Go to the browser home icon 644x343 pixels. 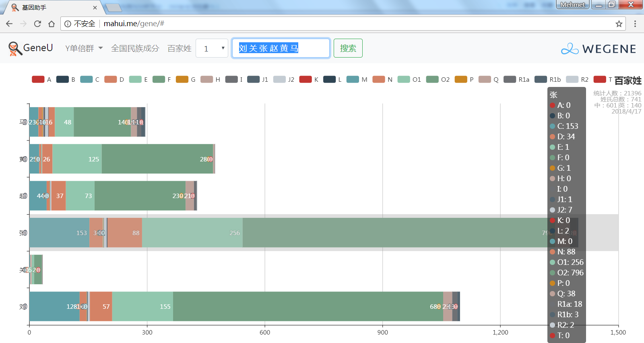pyautogui.click(x=52, y=24)
